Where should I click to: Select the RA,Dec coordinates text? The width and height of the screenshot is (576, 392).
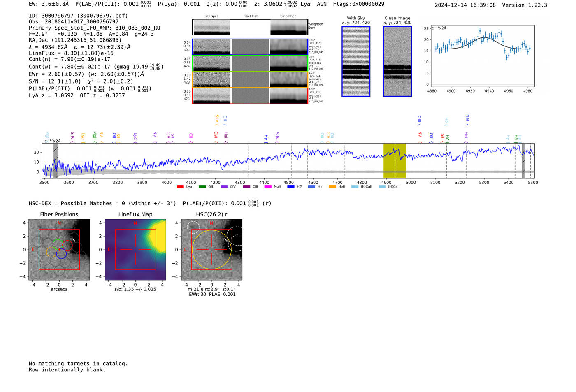75,40
